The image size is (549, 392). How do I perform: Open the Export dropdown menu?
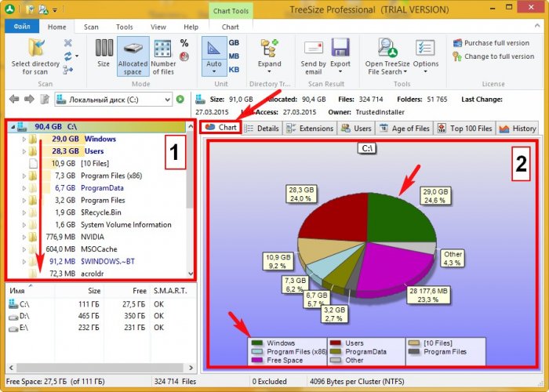coord(340,64)
